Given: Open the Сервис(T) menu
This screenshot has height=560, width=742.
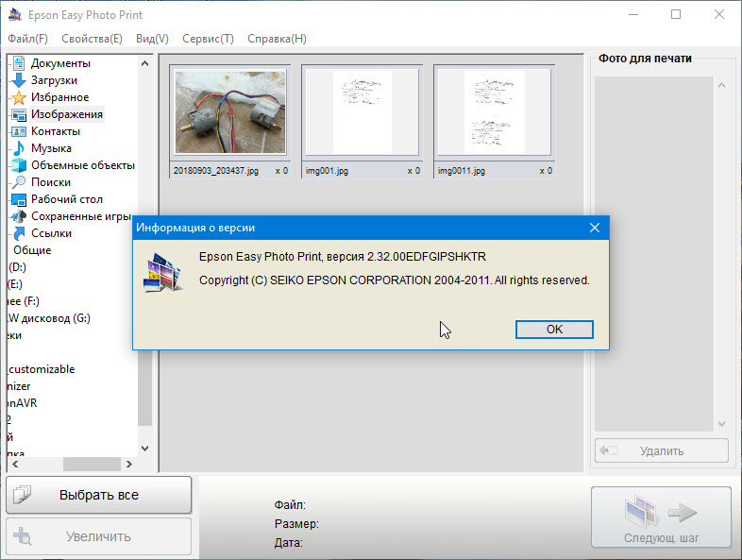Looking at the screenshot, I should (x=209, y=39).
